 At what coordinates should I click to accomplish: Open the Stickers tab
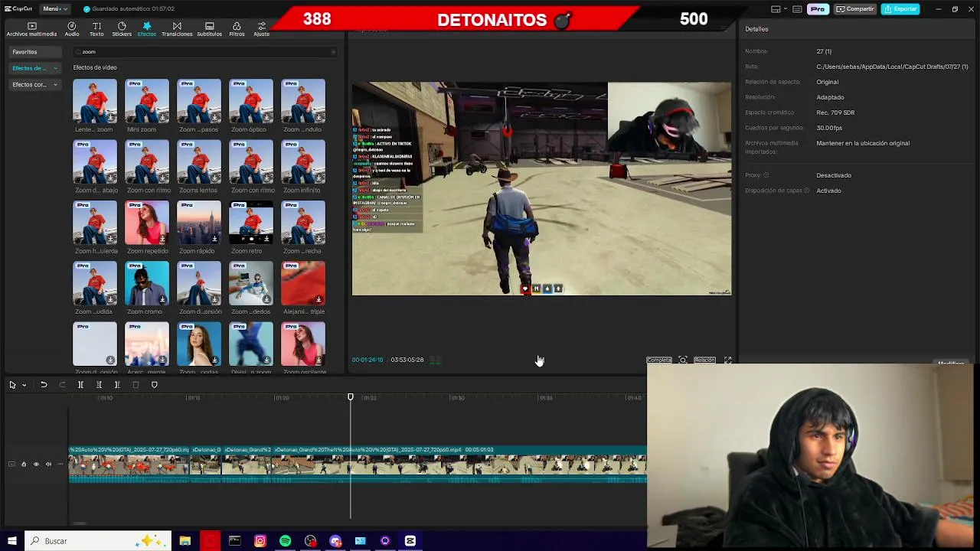[122, 30]
